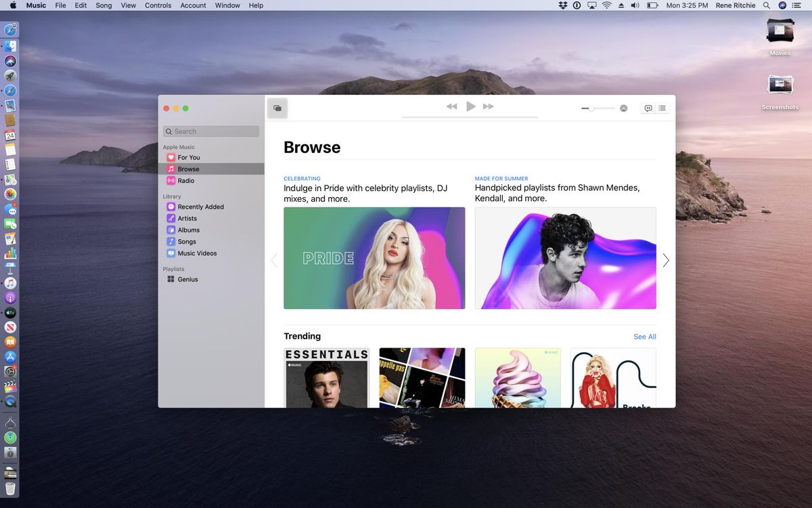
Task: Open the Account menu
Action: tap(193, 5)
